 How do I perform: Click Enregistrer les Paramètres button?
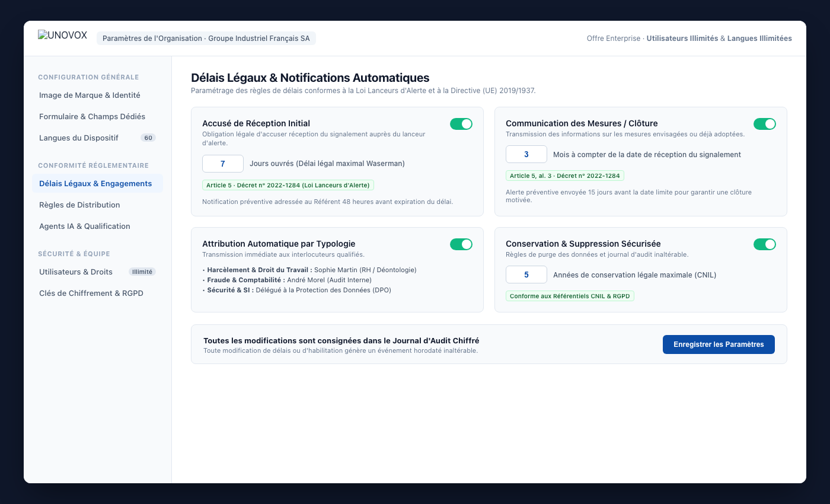point(719,344)
